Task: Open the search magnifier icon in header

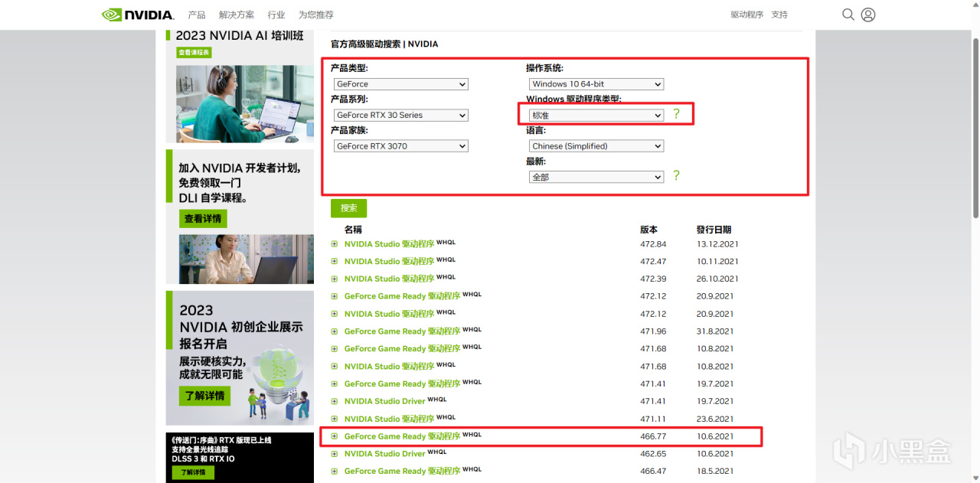Action: pyautogui.click(x=848, y=15)
